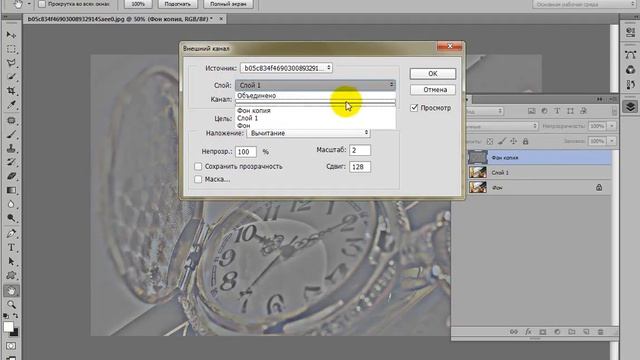Open the layer fill arrow dropdown
The height and width of the screenshot is (360, 640).
coord(612,141)
